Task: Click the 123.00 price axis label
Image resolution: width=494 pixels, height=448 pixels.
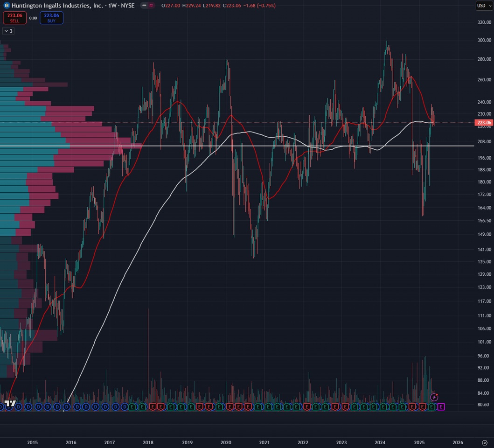Action: 484,287
